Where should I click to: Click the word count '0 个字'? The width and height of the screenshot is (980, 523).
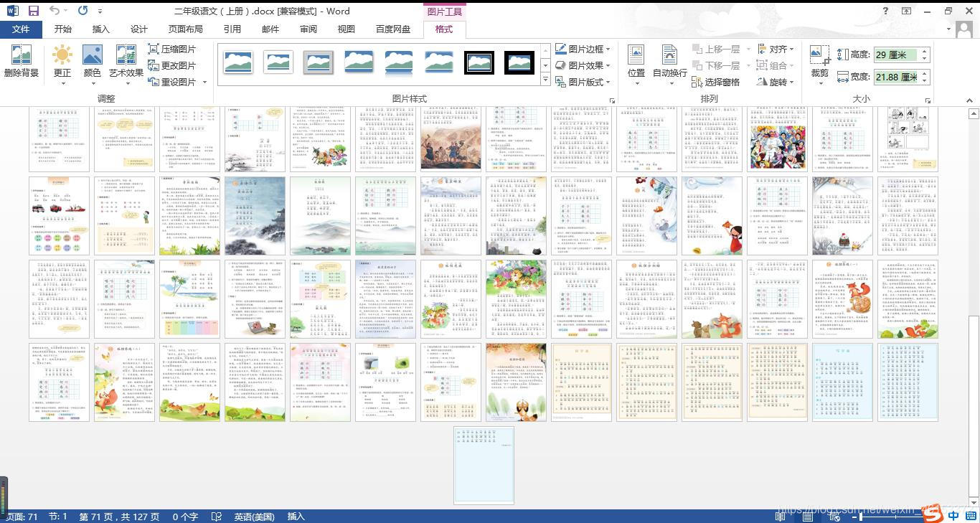click(x=185, y=517)
